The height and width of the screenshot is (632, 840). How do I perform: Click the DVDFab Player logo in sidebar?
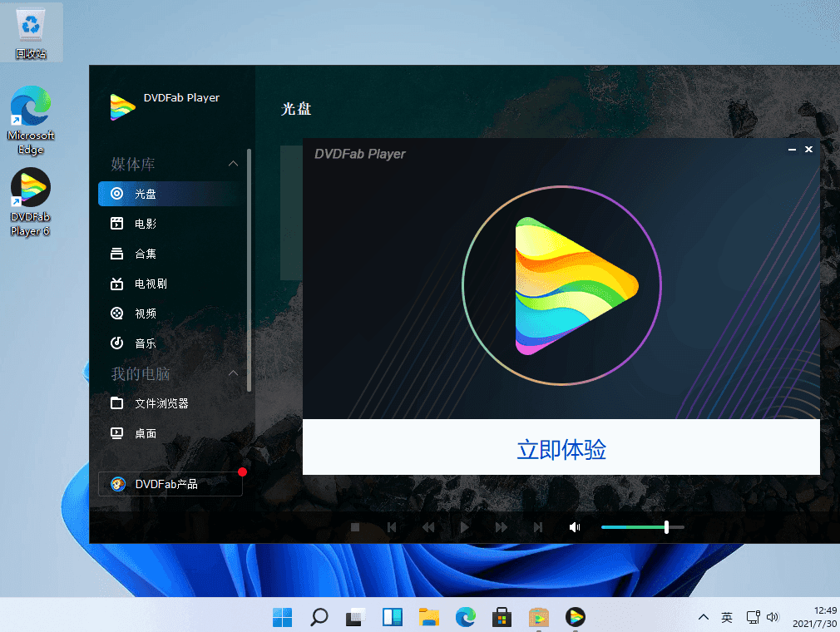pos(123,106)
